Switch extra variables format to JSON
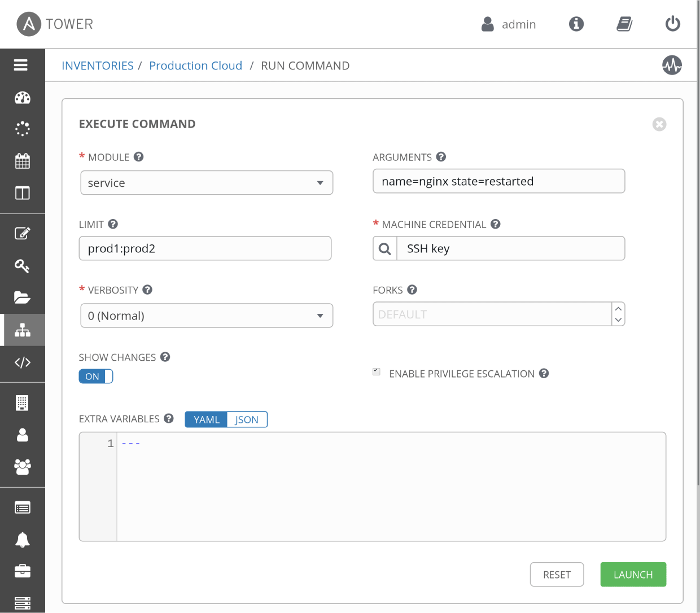This screenshot has width=700, height=613. [x=247, y=419]
